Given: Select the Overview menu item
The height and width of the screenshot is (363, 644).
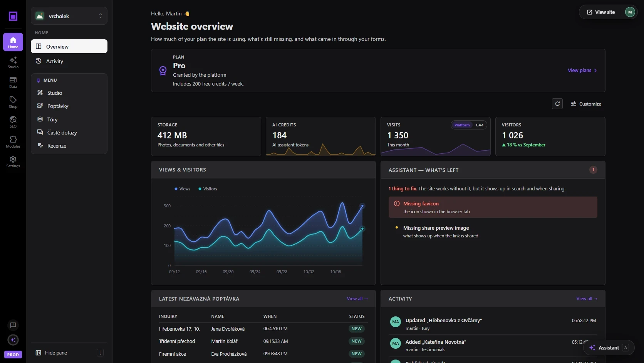Looking at the screenshot, I should 69,46.
